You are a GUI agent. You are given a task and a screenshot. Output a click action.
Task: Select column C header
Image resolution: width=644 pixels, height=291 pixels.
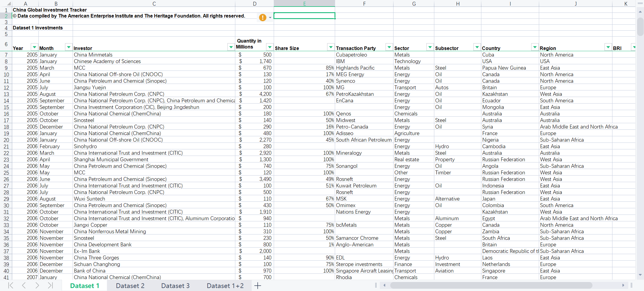(154, 4)
